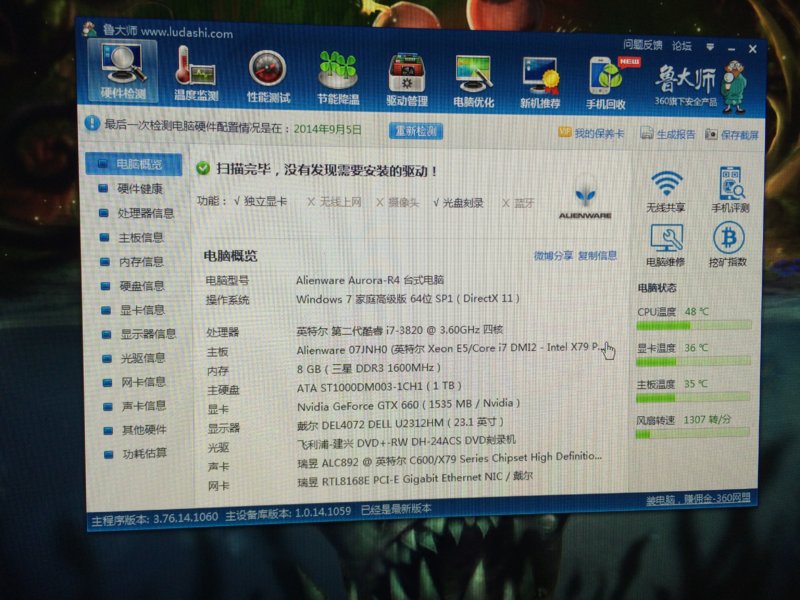
Task: Click the Alienware Aurora-R4 model text
Action: [x=370, y=280]
